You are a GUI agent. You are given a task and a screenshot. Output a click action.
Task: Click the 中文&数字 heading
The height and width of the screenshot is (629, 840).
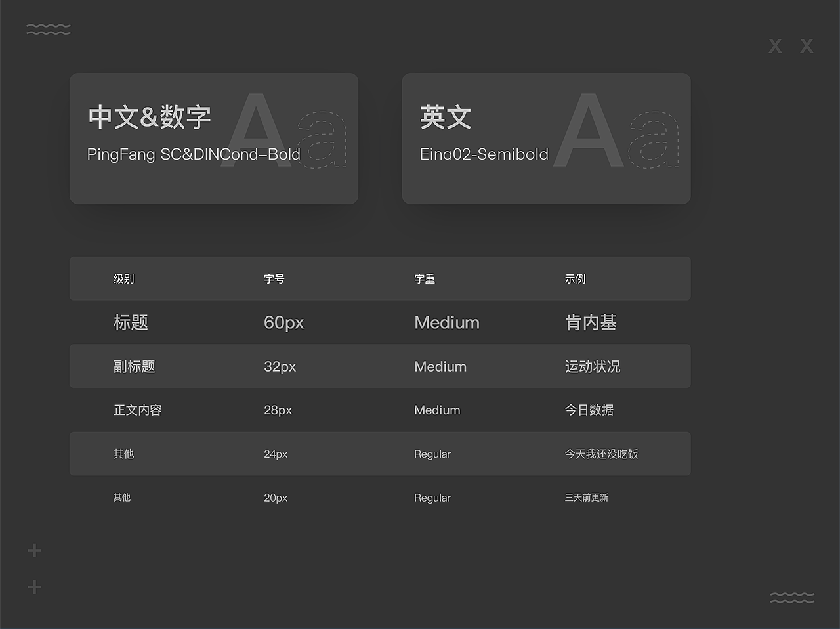pyautogui.click(x=150, y=117)
